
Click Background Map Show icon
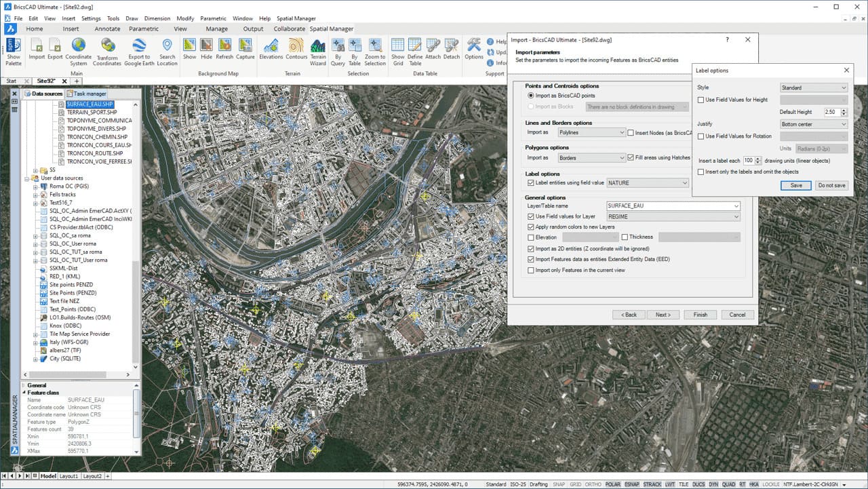190,49
